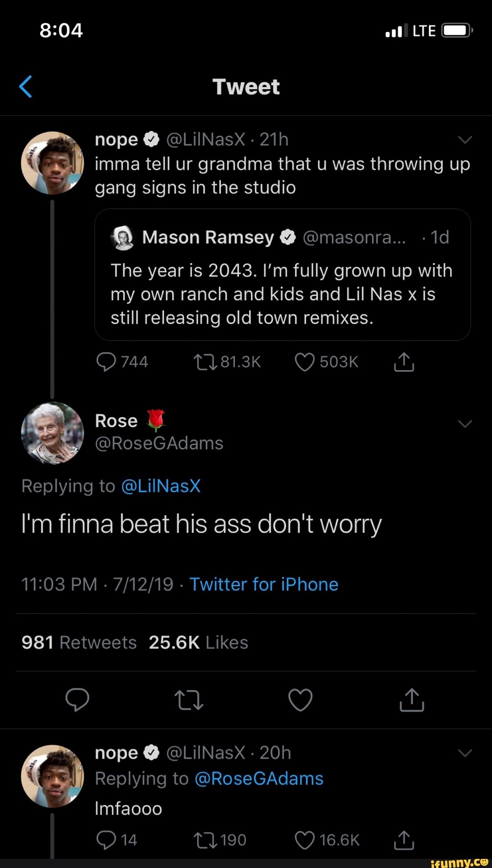Tap the Tweet title at the top

(246, 86)
